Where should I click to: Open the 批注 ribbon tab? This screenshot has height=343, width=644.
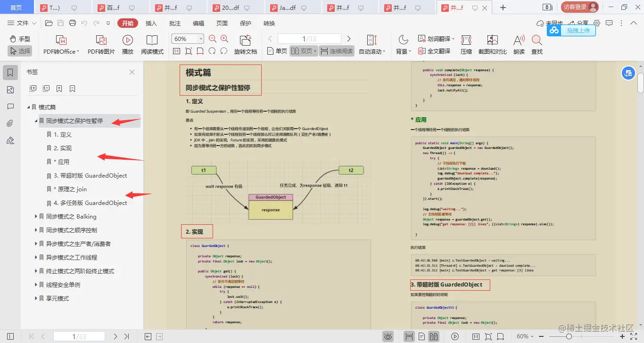(174, 23)
